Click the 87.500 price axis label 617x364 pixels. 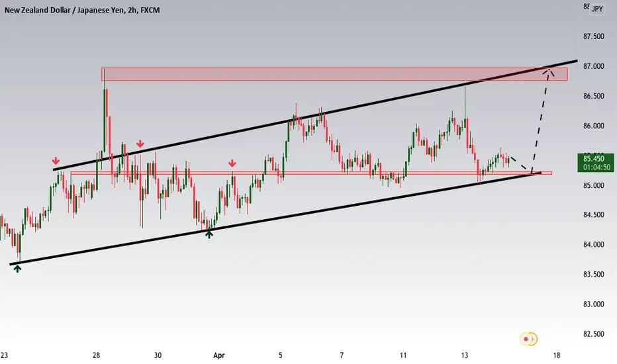(593, 36)
